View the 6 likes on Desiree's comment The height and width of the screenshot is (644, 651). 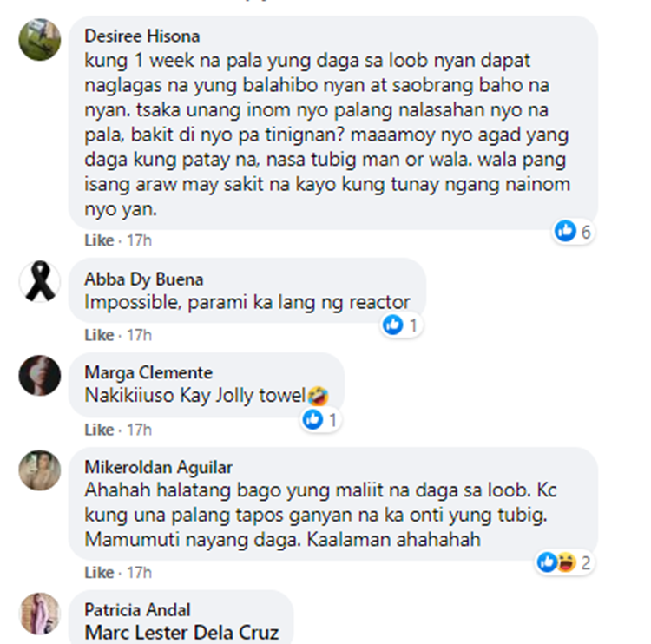pos(573,231)
